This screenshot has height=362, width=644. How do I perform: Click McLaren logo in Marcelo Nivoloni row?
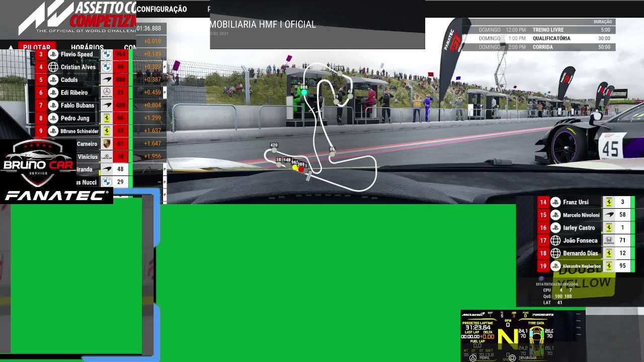[x=609, y=215]
